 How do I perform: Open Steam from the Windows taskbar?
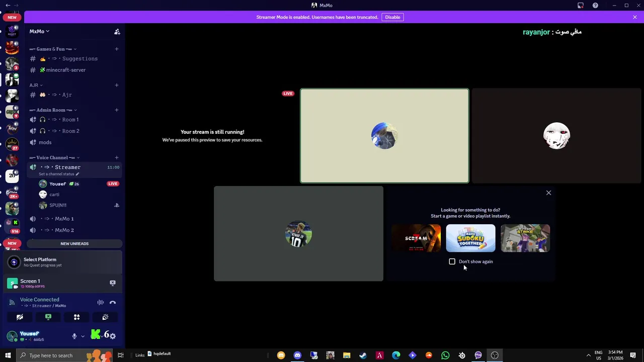pos(363,355)
